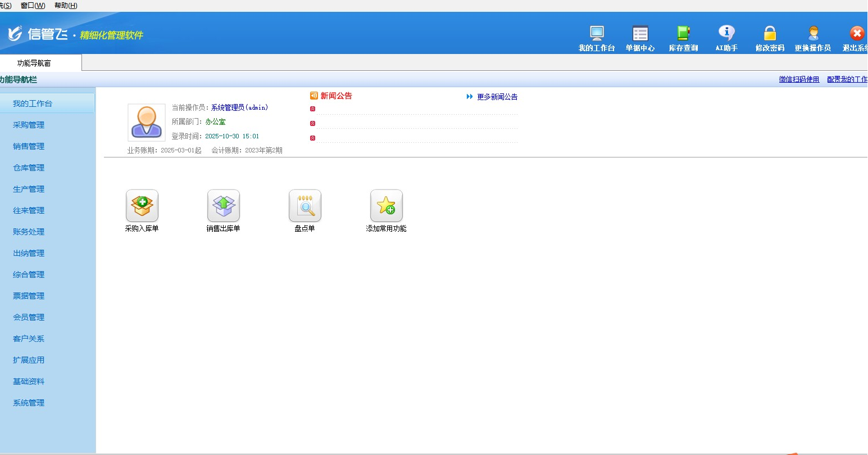The image size is (868, 455).
Task: Open the 盘点单 shortcut icon
Action: click(305, 206)
